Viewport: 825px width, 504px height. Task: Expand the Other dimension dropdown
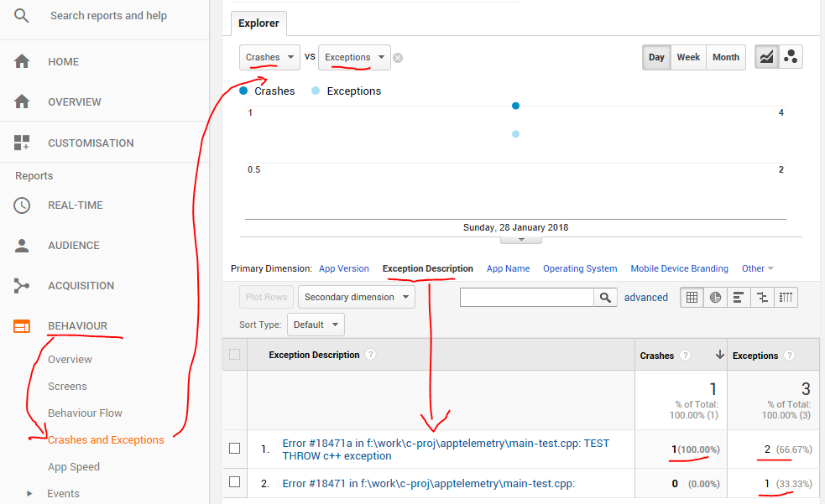[758, 268]
